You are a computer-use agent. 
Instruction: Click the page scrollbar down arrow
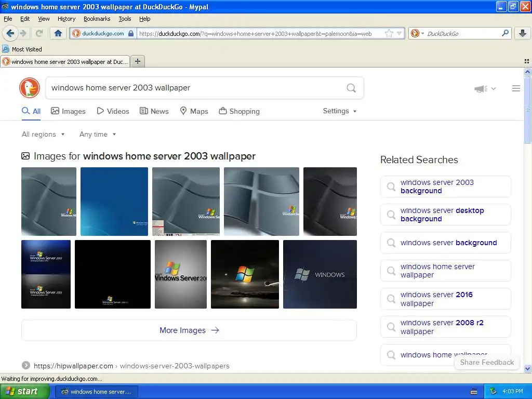point(527,368)
